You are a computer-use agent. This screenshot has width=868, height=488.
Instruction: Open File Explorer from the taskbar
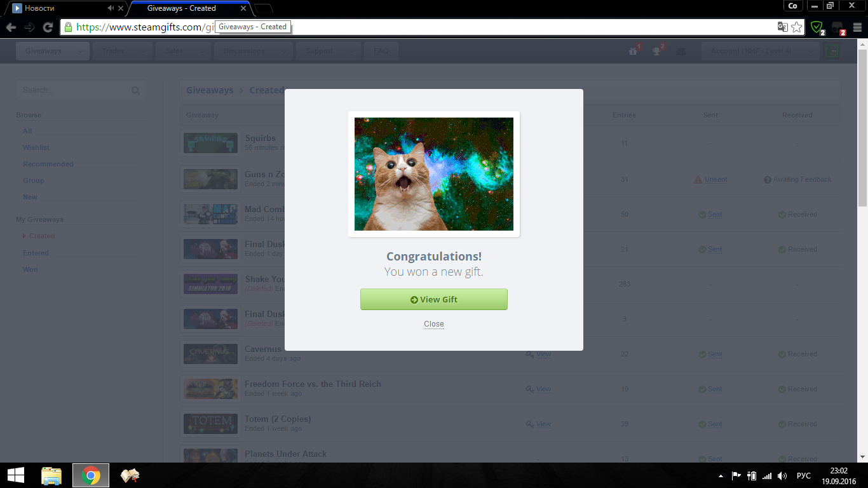(x=51, y=475)
